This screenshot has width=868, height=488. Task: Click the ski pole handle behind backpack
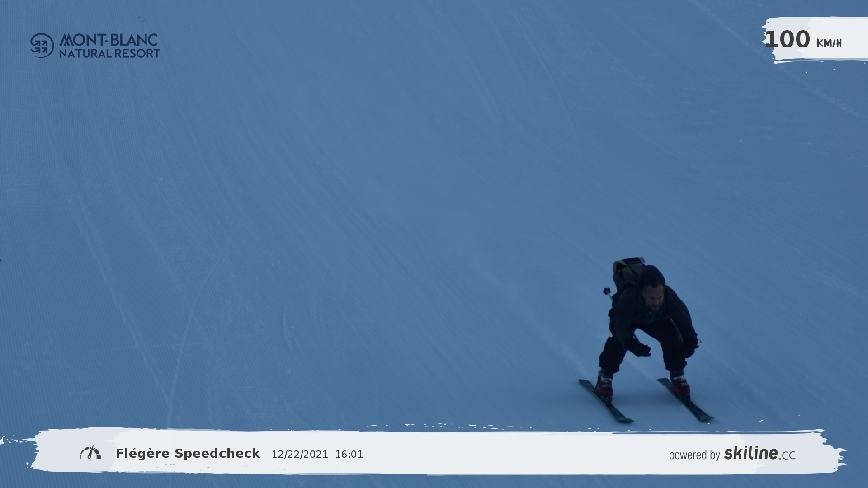click(607, 291)
